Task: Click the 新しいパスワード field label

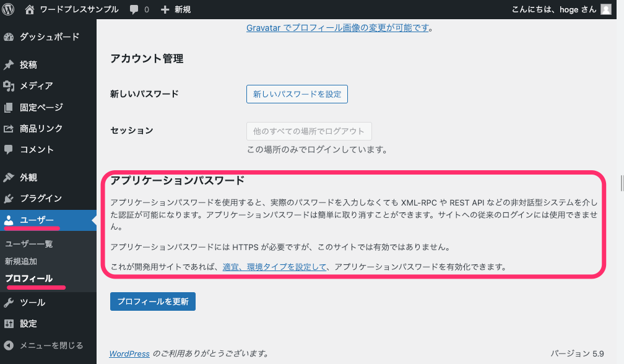Action: coord(144,94)
